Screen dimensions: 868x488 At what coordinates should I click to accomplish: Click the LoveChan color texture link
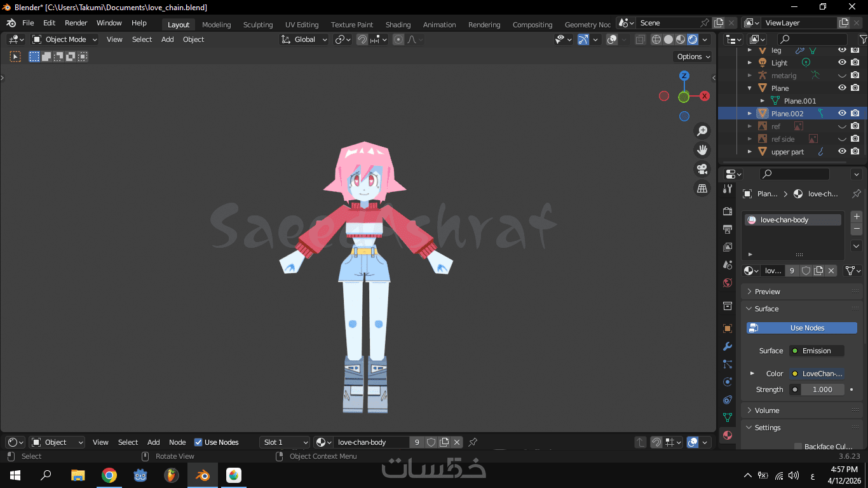point(817,374)
